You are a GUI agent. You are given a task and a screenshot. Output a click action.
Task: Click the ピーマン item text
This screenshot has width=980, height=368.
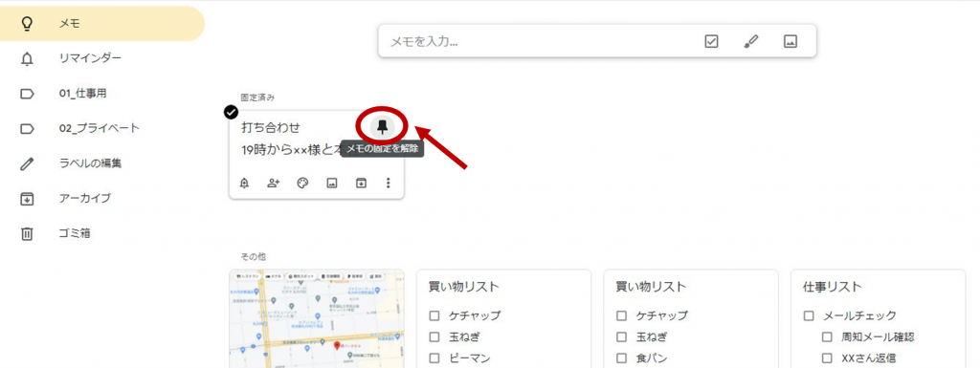coord(469,358)
